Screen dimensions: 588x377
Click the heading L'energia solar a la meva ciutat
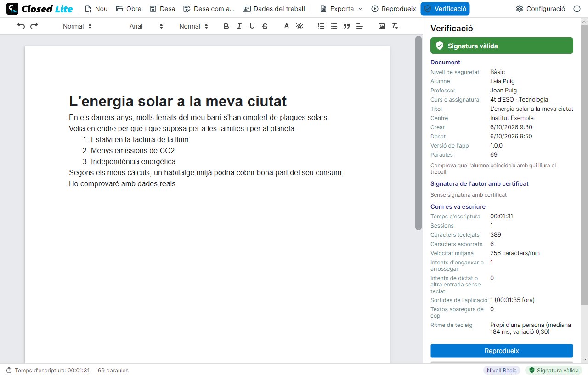(x=178, y=101)
